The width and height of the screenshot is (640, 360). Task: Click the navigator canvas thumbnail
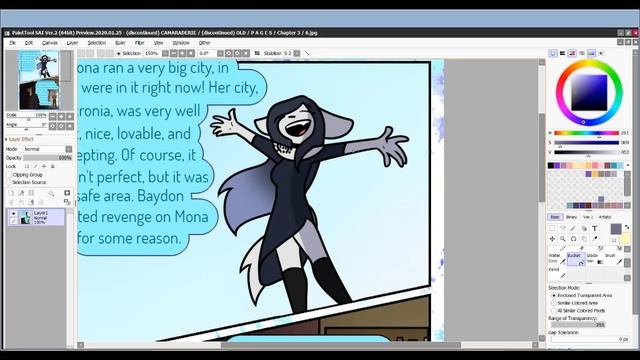click(39, 80)
